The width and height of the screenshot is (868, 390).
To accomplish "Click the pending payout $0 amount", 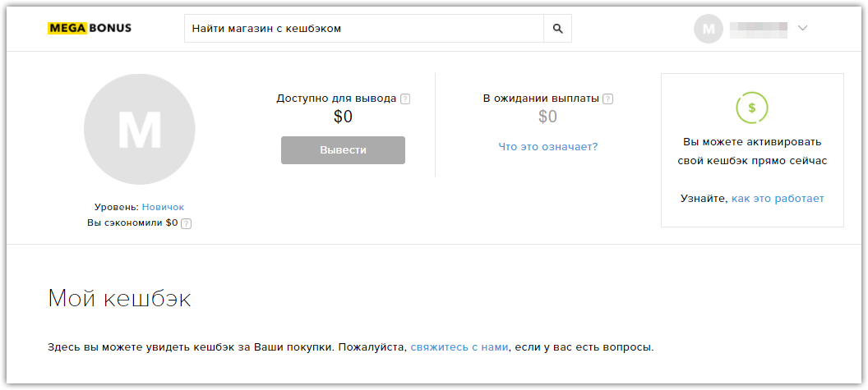I will (x=547, y=117).
